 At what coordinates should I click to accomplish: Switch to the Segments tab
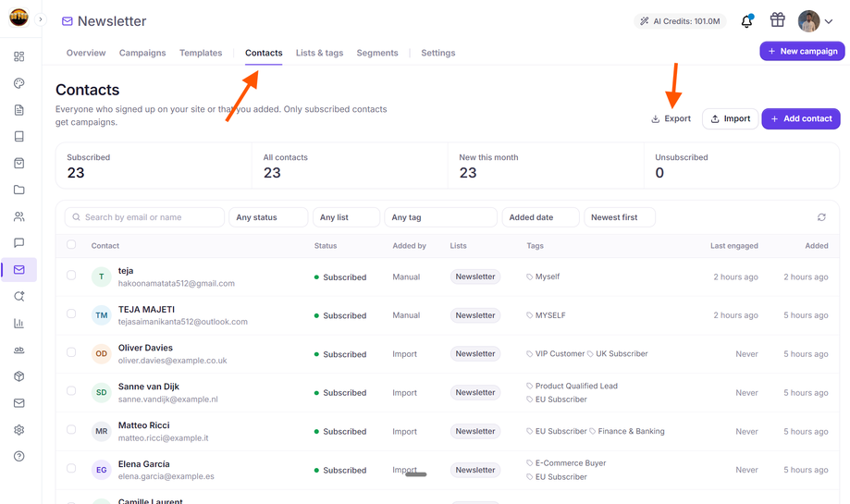377,53
